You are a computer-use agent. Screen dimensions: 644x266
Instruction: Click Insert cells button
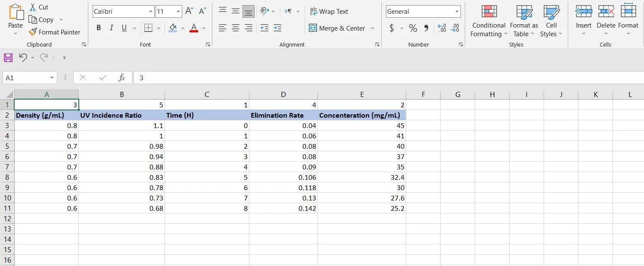click(x=584, y=20)
